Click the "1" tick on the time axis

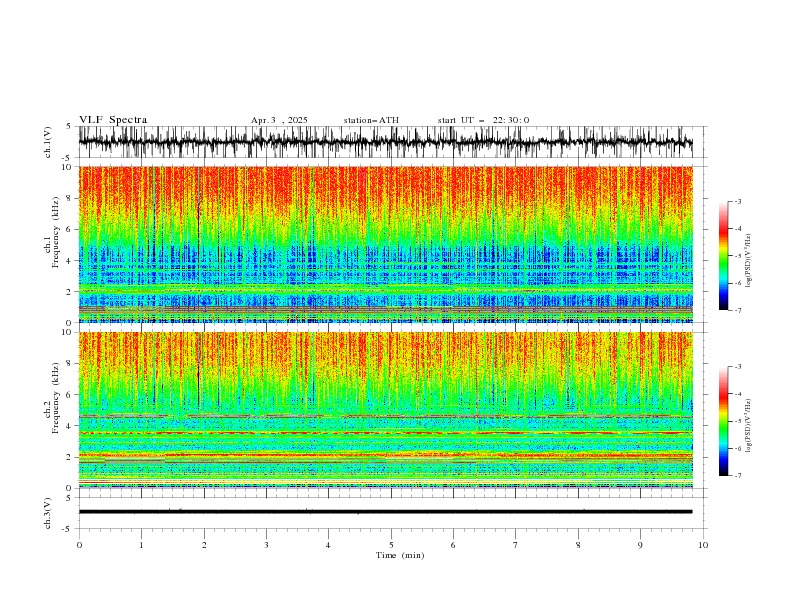click(141, 545)
